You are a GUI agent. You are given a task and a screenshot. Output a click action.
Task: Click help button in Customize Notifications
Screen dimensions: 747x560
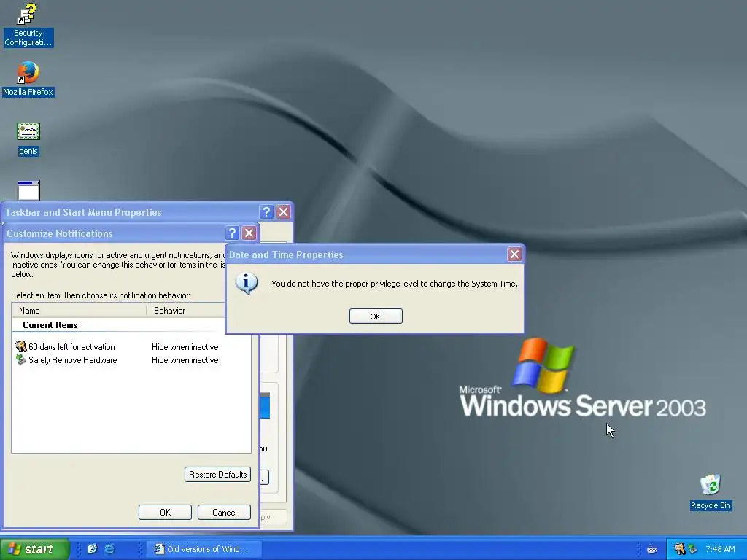pos(231,233)
